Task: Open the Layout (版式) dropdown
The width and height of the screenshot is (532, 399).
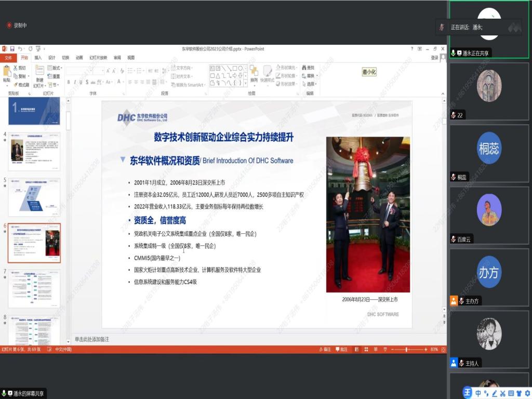Action: [x=55, y=68]
